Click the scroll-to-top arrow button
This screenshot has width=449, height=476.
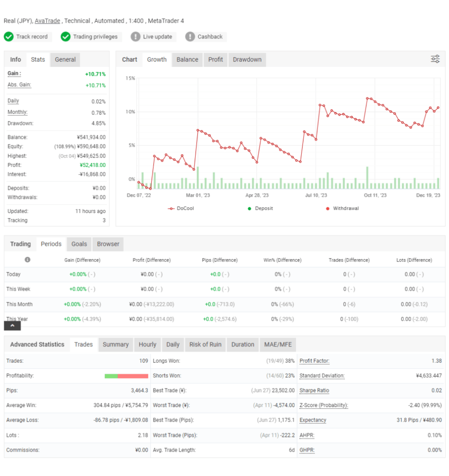12,325
